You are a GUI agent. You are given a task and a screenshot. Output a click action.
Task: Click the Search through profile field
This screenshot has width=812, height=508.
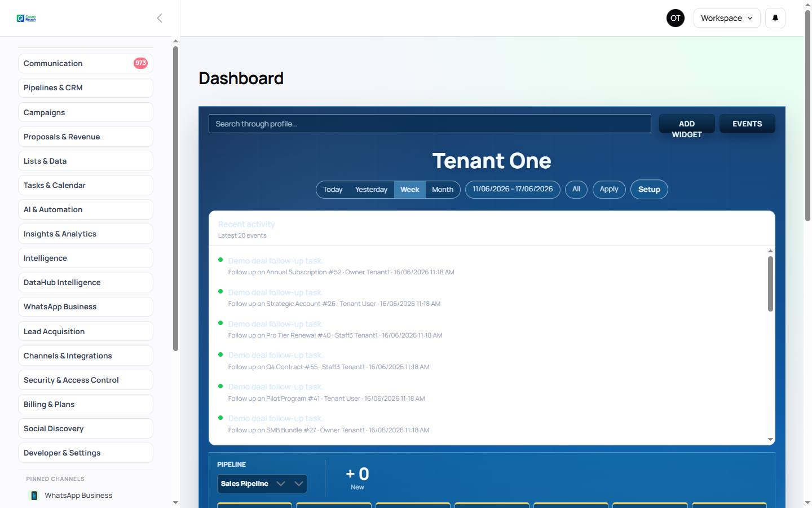[430, 124]
